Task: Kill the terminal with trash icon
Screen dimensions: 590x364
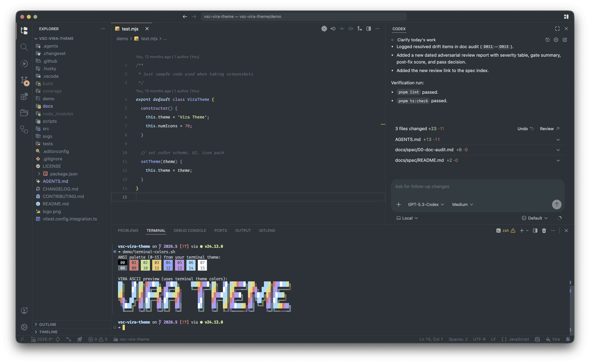Action: tap(544, 231)
